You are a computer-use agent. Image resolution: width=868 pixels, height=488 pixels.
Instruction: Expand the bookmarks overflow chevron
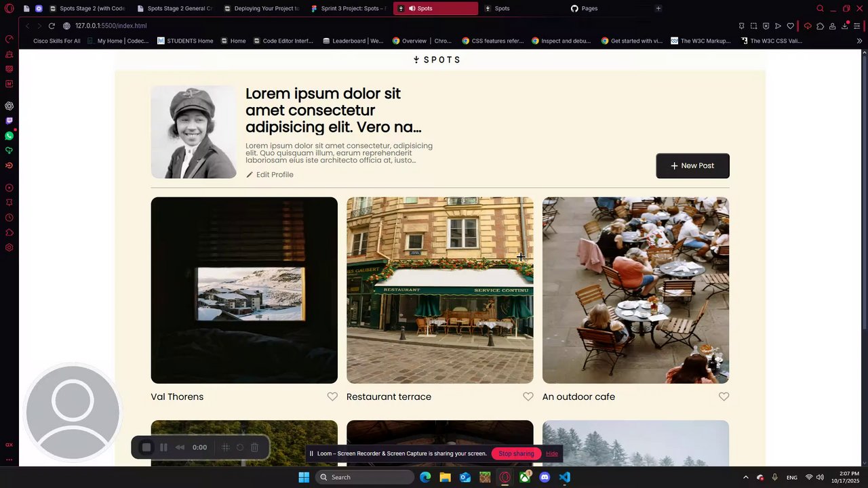pos(859,41)
